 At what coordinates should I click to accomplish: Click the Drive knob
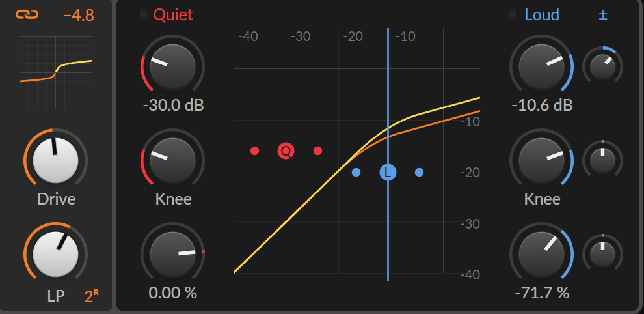point(55,160)
